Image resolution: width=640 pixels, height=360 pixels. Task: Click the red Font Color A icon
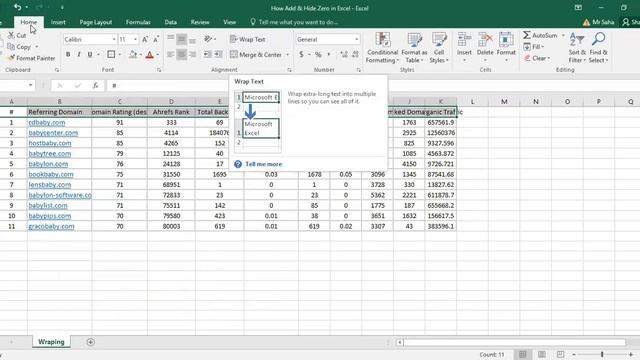click(x=150, y=54)
